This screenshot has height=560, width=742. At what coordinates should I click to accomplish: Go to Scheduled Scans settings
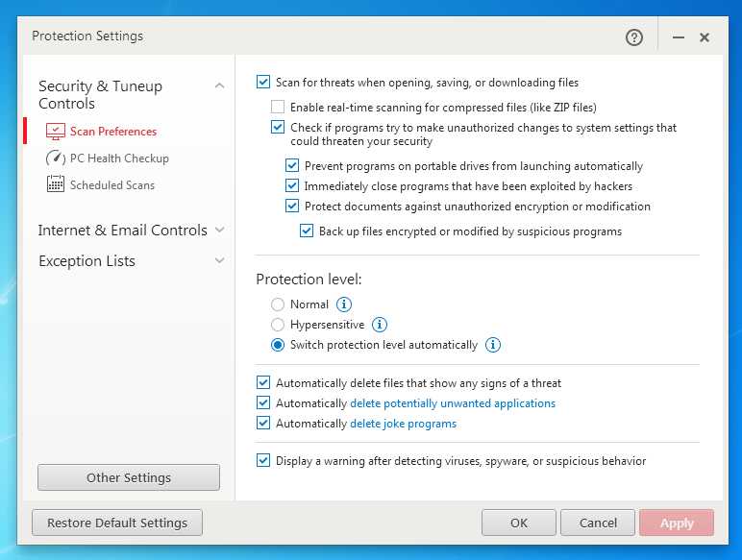point(111,184)
